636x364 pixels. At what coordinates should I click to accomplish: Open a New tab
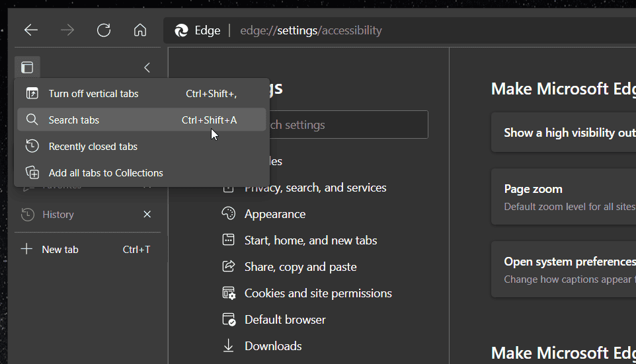pyautogui.click(x=87, y=249)
